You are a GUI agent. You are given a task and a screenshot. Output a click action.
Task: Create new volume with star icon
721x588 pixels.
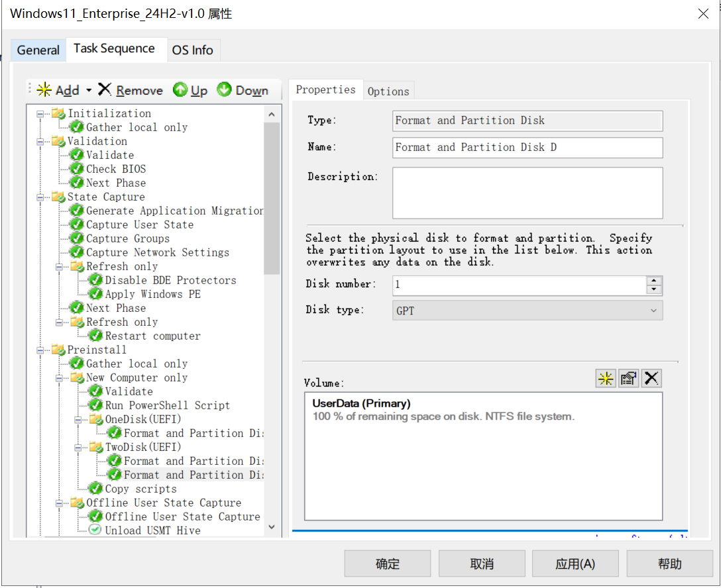tap(605, 378)
